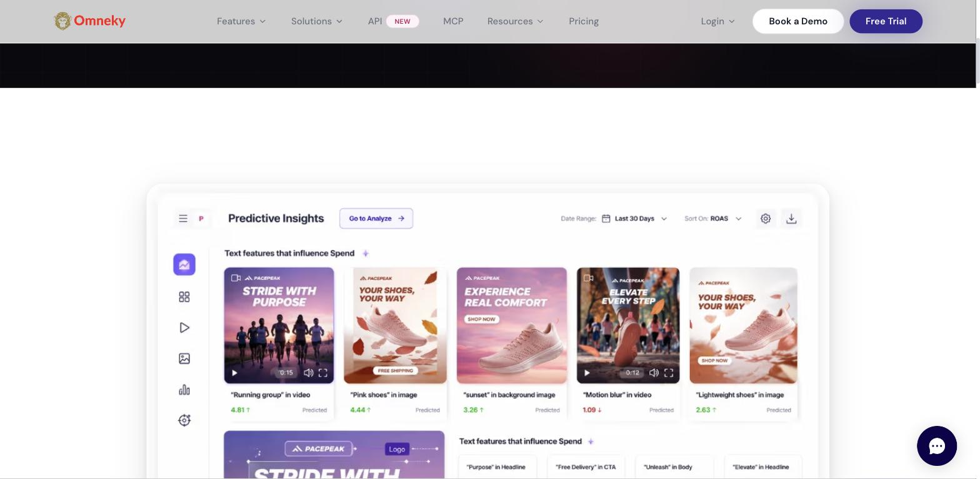Click the Go to Analyze button
The image size is (980, 479).
[x=376, y=219]
